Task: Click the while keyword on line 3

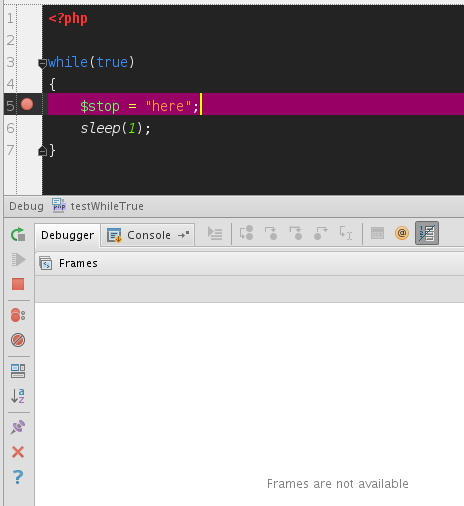Action: [68, 62]
